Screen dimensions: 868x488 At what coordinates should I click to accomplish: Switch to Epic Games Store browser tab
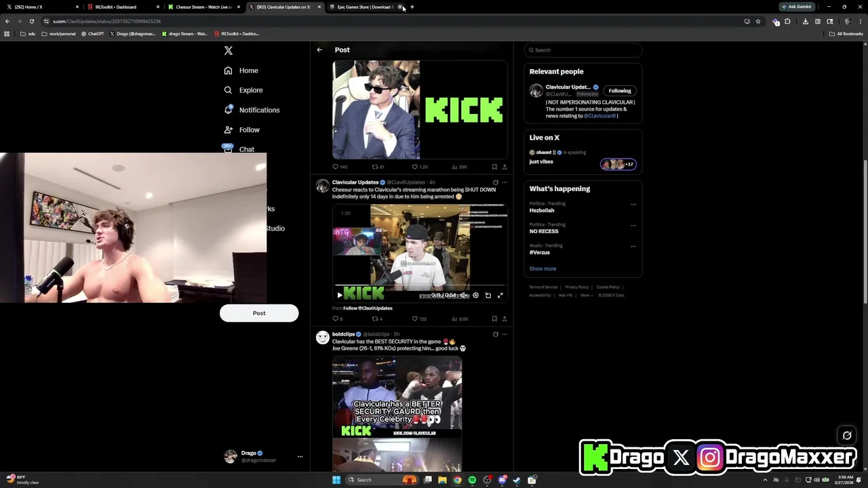[365, 7]
